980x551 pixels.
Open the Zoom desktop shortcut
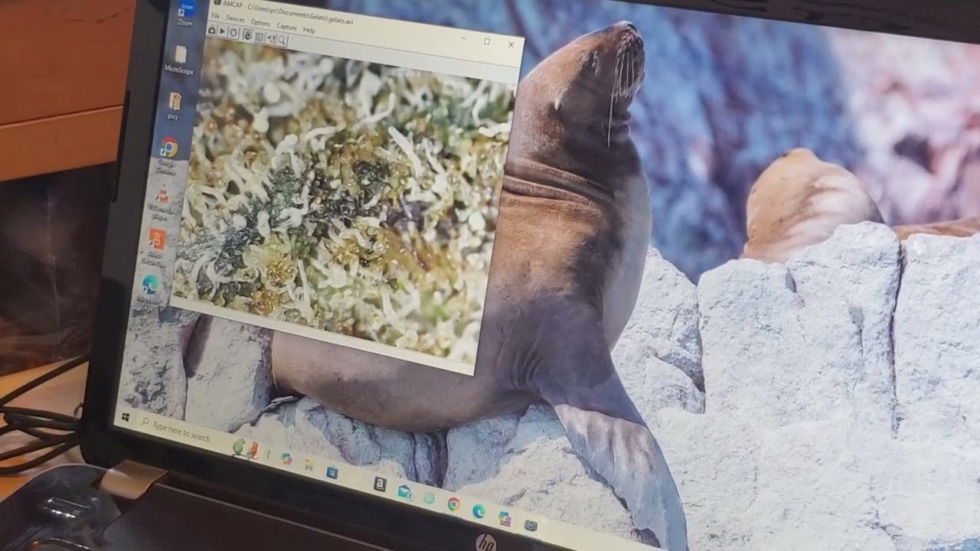(x=186, y=13)
